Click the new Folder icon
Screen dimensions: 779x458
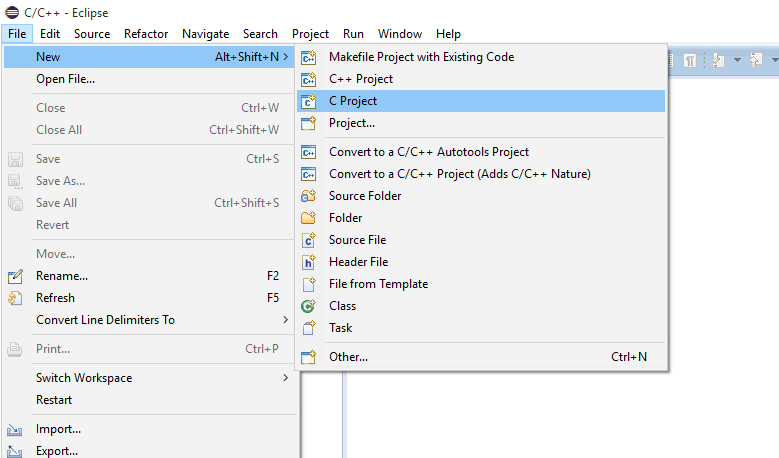[x=309, y=218]
